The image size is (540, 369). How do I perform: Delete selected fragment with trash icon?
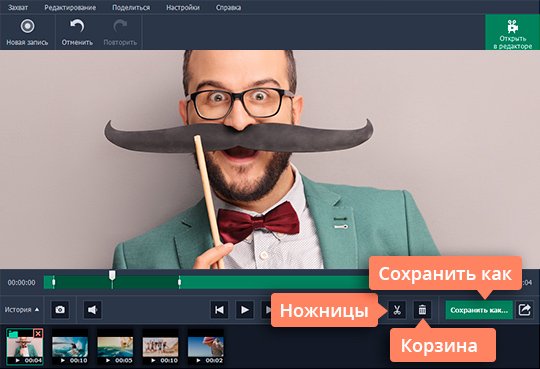[x=422, y=310]
